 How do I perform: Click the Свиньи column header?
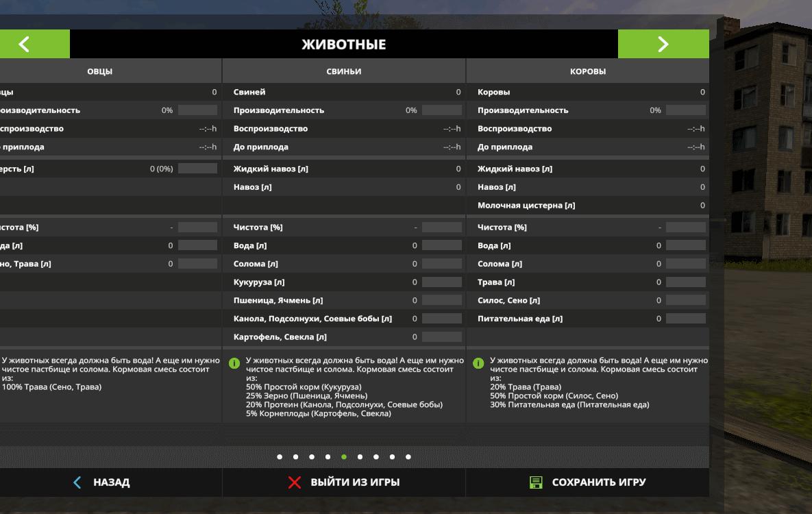(x=344, y=71)
